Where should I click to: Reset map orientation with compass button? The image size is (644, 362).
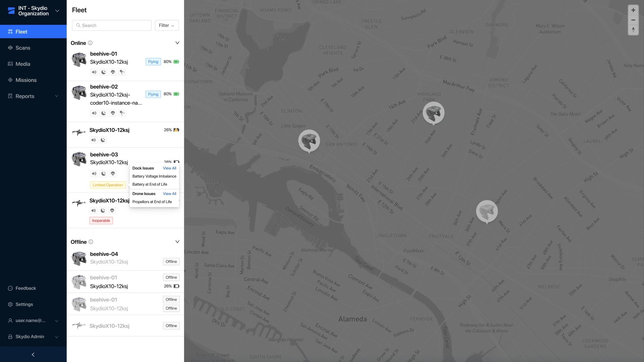(x=633, y=30)
